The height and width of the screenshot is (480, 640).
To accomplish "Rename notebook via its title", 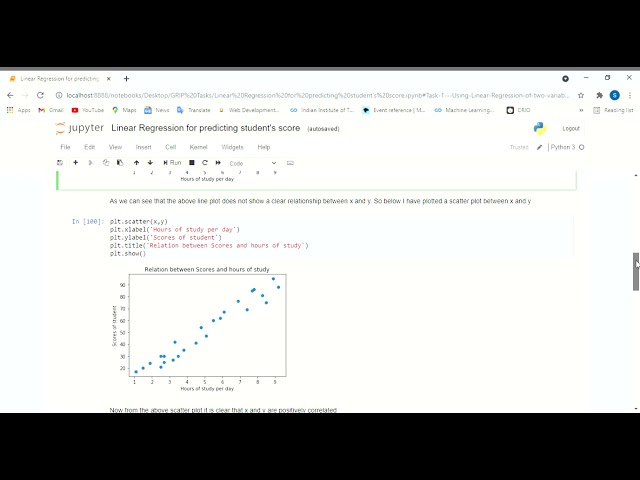I will click(206, 128).
